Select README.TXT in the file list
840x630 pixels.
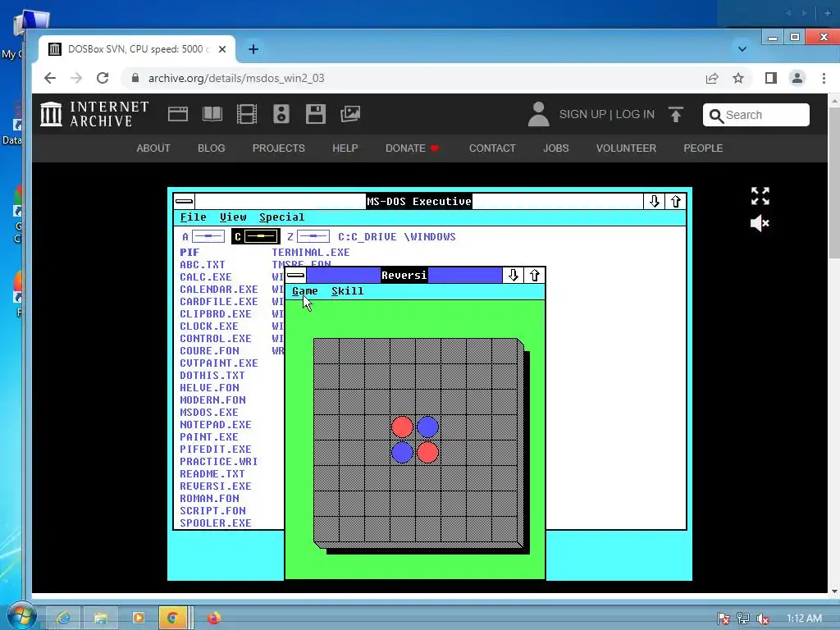click(212, 473)
